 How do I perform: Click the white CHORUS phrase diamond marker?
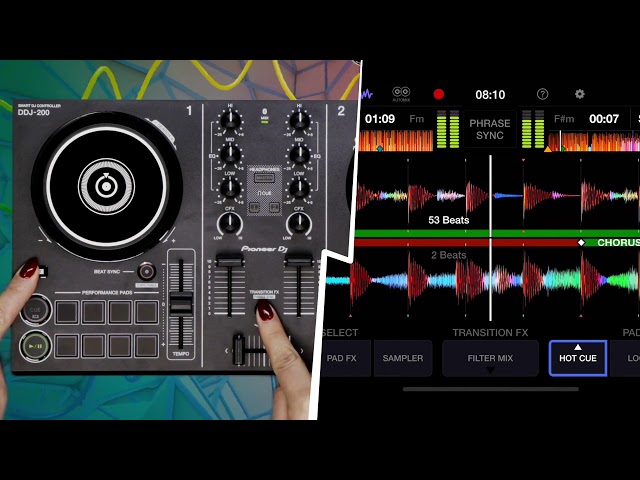click(x=581, y=242)
